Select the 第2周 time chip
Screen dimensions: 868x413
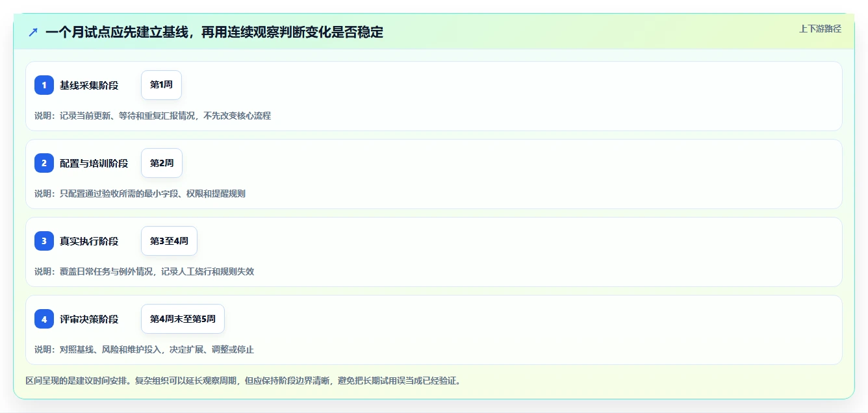pyautogui.click(x=162, y=163)
